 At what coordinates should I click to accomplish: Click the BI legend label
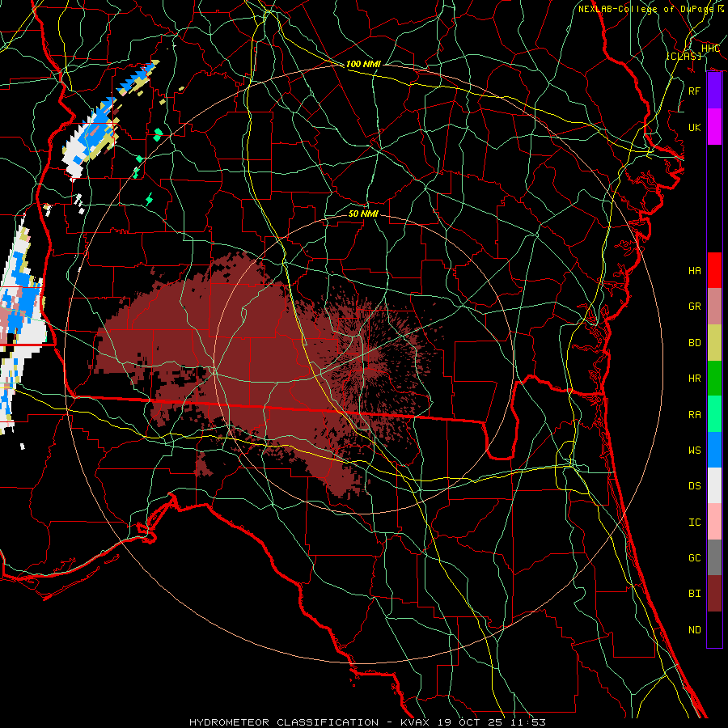click(694, 594)
